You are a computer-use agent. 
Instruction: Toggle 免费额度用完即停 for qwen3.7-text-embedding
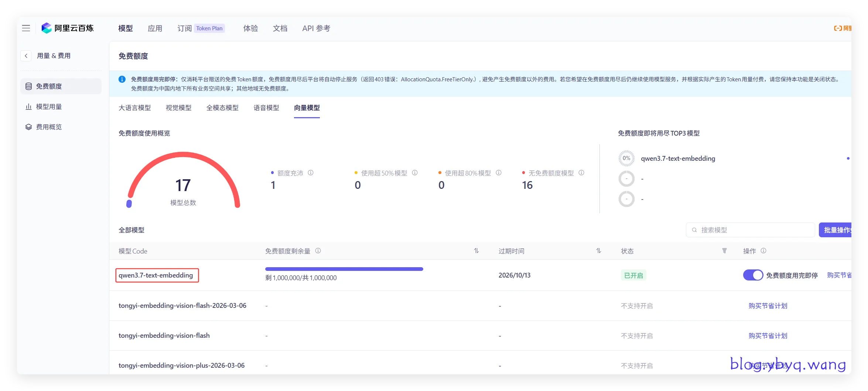pyautogui.click(x=753, y=275)
